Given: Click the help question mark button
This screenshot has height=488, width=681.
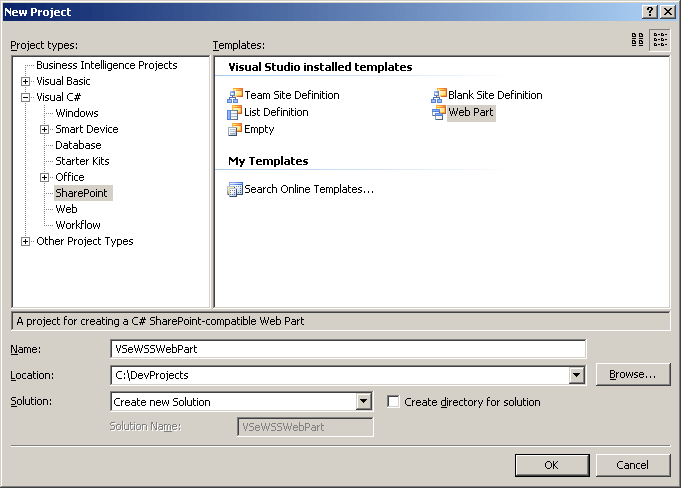Looking at the screenshot, I should [649, 12].
